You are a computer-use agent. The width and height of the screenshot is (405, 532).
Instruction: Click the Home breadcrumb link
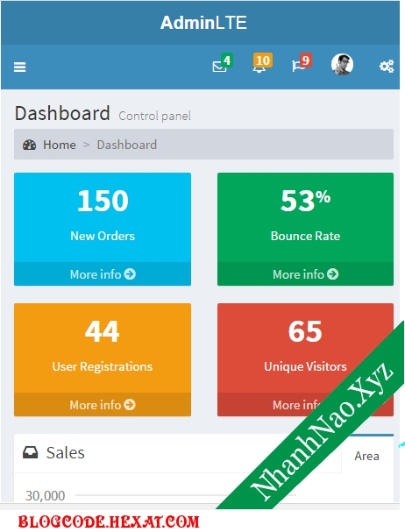(x=60, y=145)
